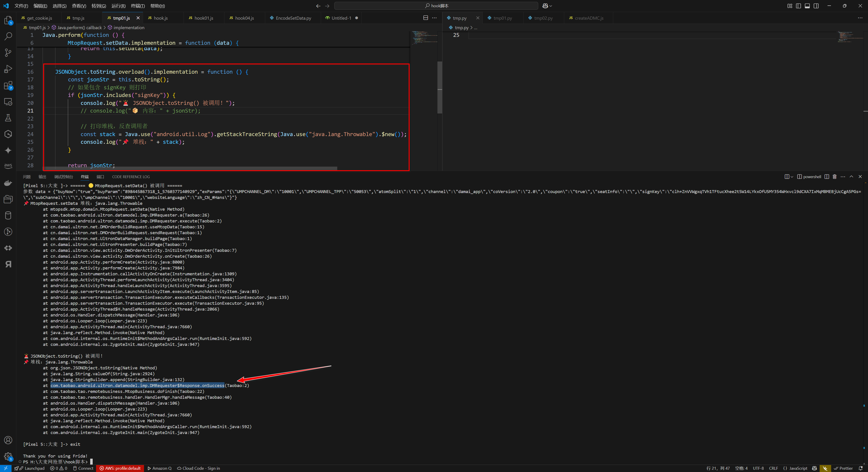This screenshot has height=472, width=868.
Task: Kill terminal with the trash icon
Action: (835, 177)
